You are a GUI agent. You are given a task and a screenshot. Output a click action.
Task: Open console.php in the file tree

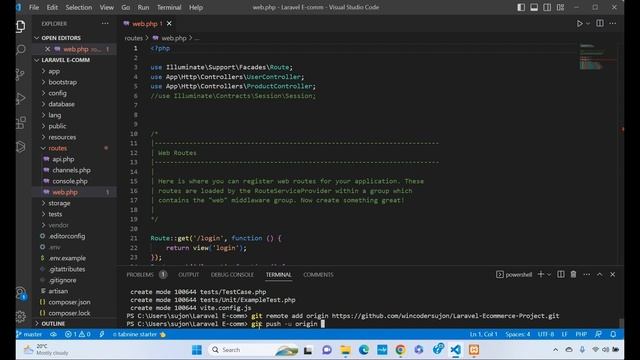coord(70,181)
